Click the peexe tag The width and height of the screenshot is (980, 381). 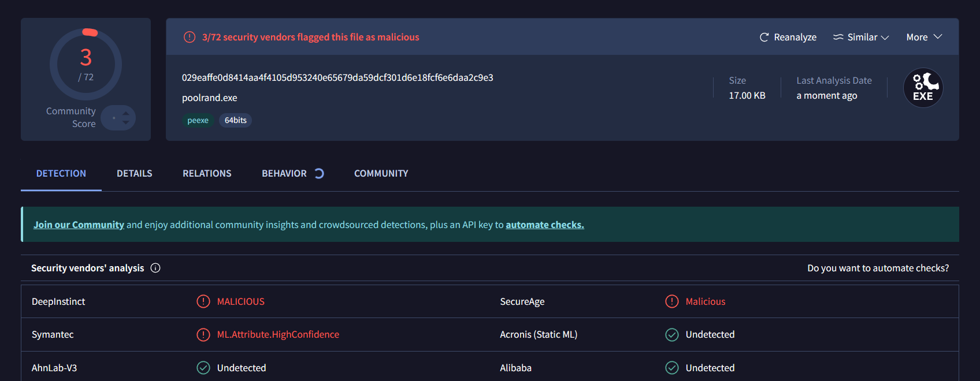click(198, 120)
